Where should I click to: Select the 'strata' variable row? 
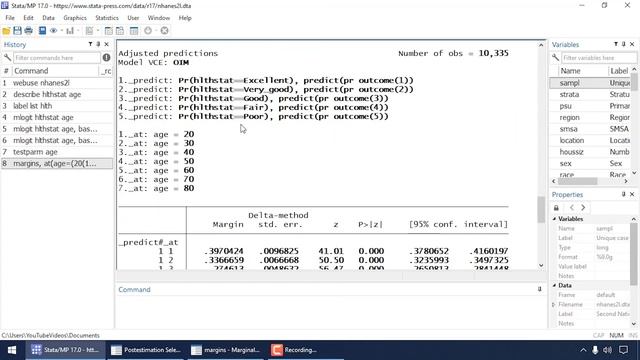(x=590, y=94)
